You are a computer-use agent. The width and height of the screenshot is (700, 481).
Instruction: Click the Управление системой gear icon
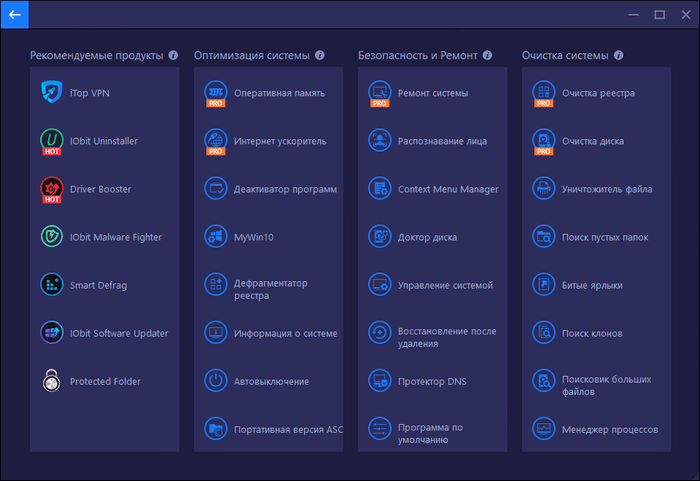(x=379, y=284)
